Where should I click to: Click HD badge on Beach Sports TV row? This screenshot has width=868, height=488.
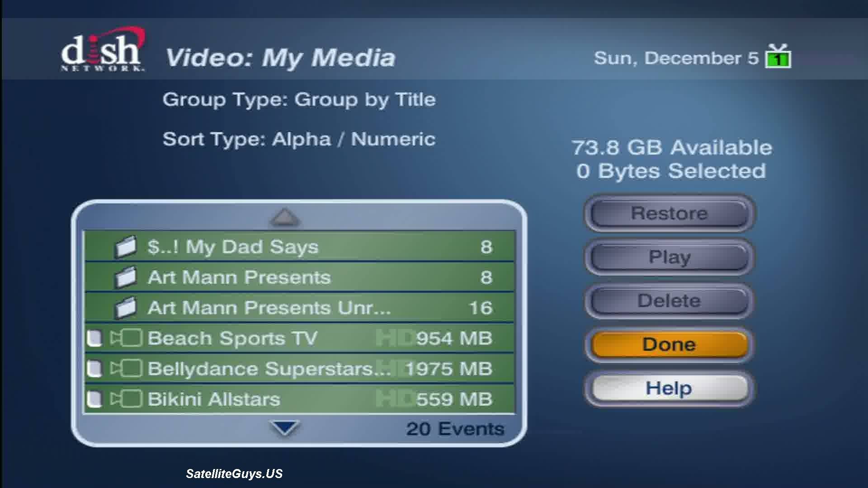[395, 338]
